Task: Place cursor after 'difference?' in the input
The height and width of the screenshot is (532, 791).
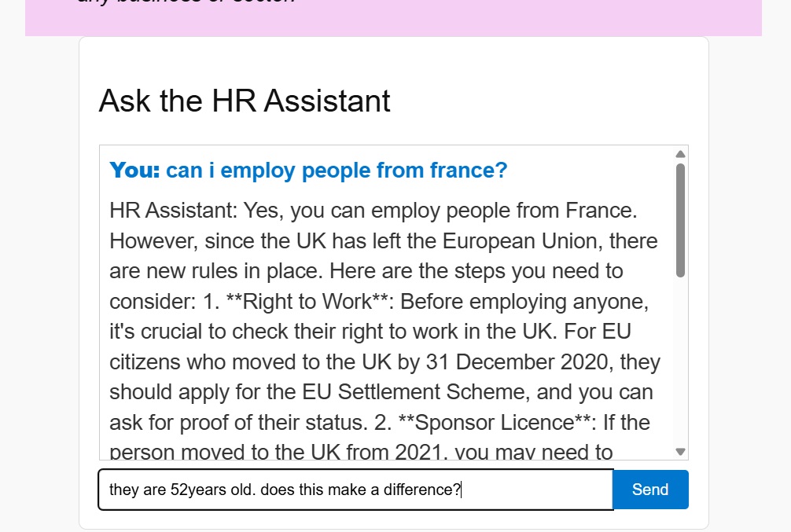Action: coord(462,490)
